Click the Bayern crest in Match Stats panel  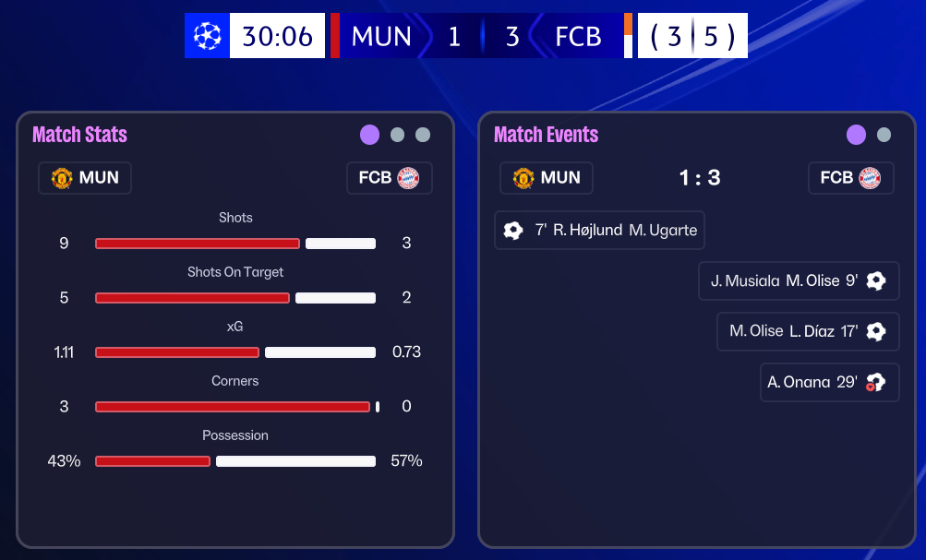(408, 178)
